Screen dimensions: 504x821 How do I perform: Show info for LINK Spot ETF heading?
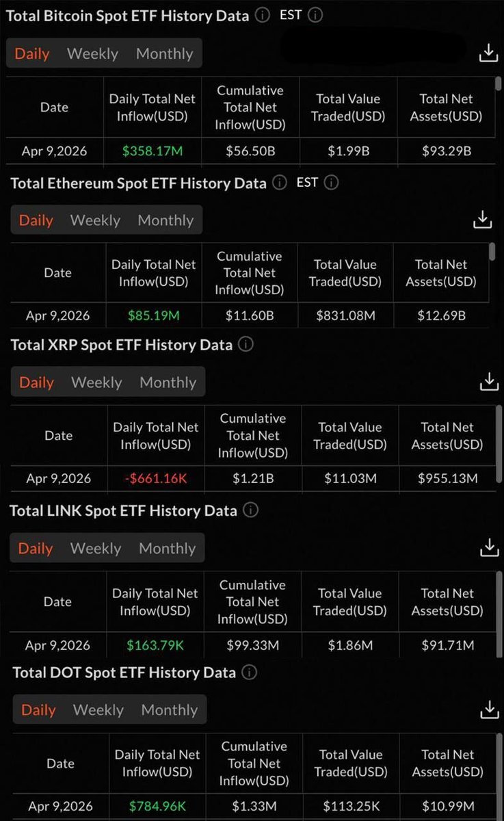pyautogui.click(x=250, y=510)
